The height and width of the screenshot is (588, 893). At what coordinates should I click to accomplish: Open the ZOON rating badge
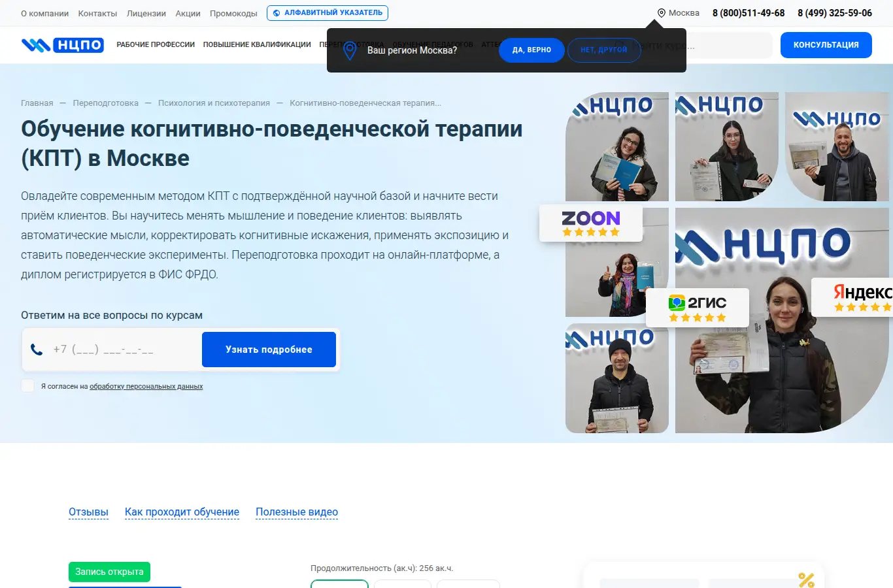[x=591, y=223]
